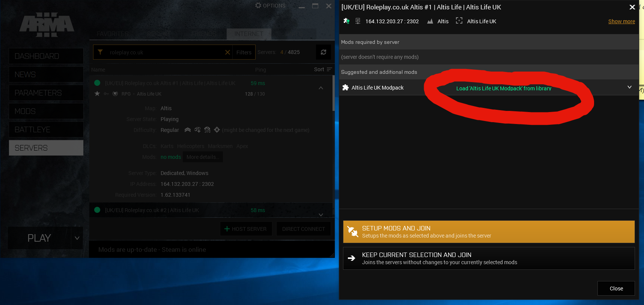644x305 pixels.
Task: Click the funnel filter icon in search box
Action: tap(100, 52)
